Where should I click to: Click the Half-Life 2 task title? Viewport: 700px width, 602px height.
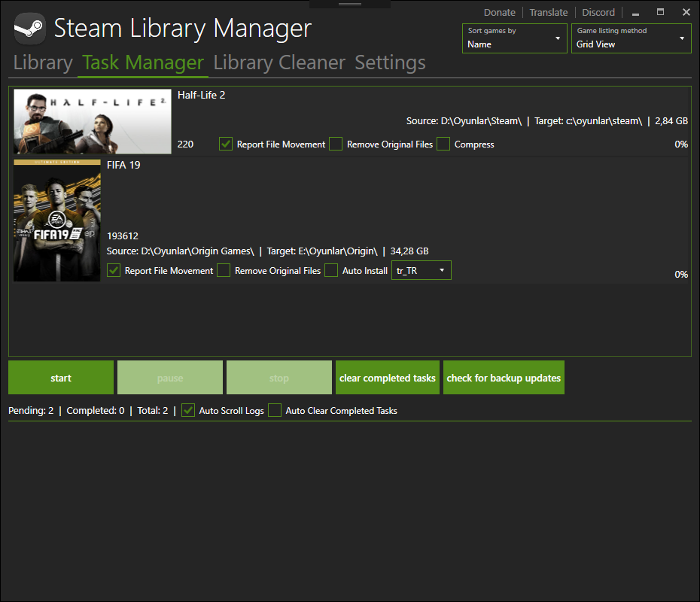point(201,95)
